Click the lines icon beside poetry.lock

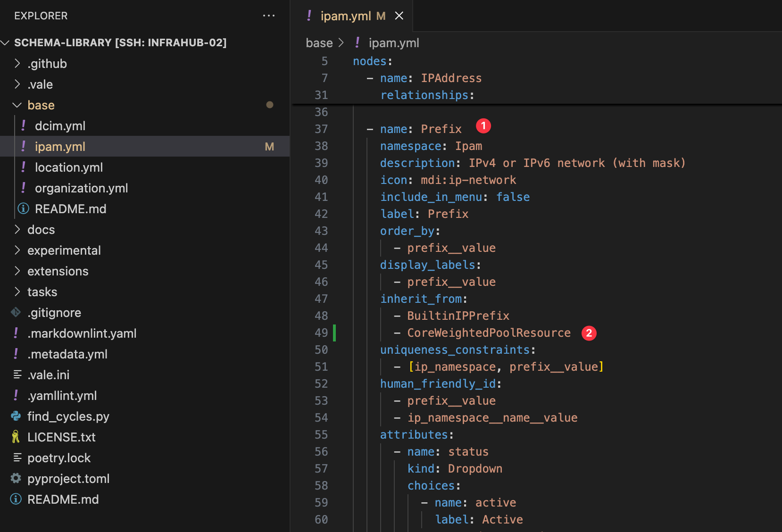coord(17,457)
